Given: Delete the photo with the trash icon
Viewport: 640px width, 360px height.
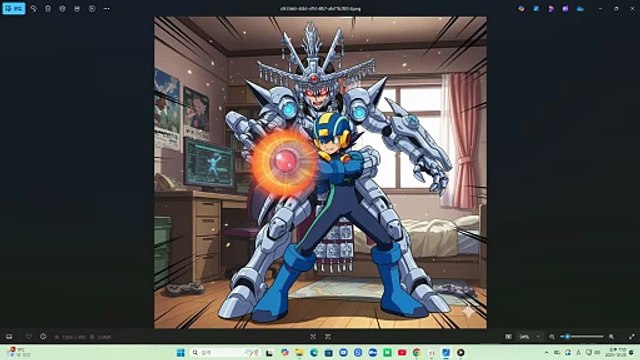Looking at the screenshot, I should [x=48, y=9].
